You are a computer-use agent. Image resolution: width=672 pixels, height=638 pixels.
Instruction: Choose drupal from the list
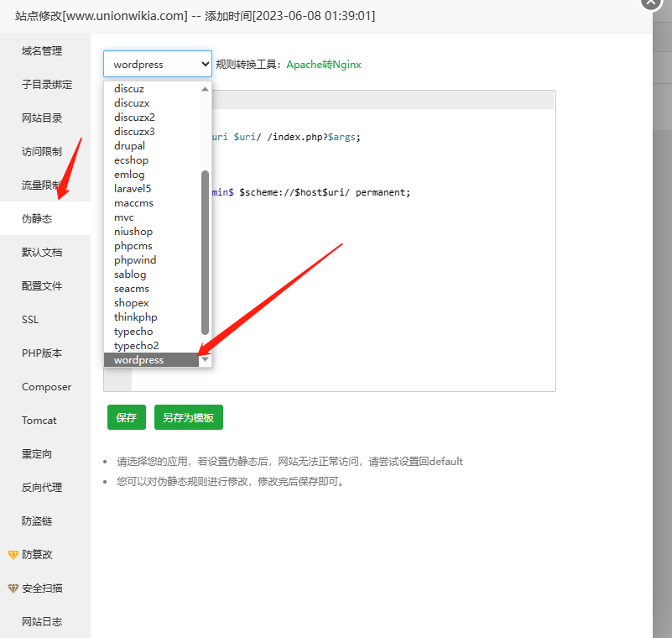(x=152, y=146)
